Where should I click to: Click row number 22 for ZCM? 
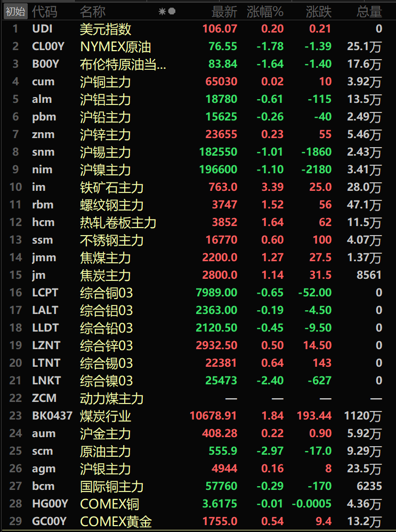point(15,398)
